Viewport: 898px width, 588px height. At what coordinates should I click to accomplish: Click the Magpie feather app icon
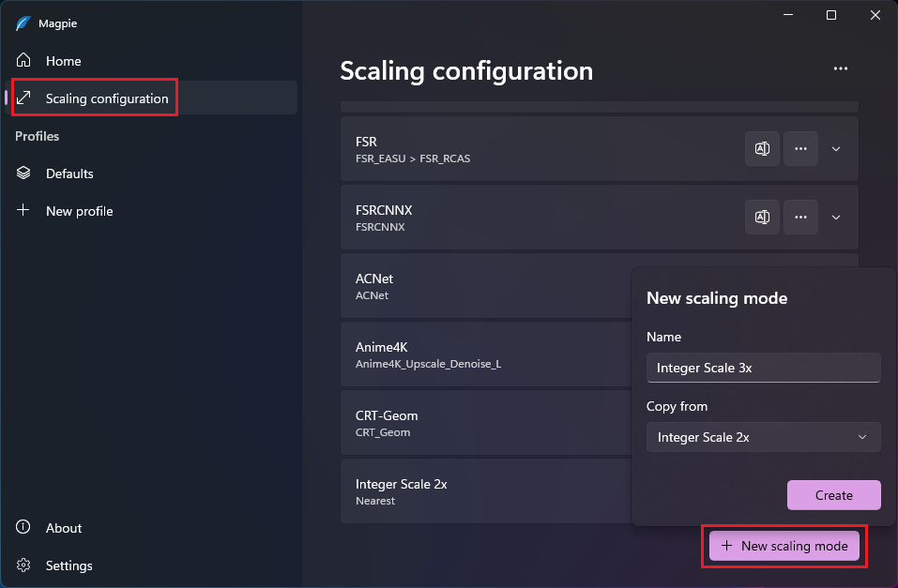pos(23,23)
